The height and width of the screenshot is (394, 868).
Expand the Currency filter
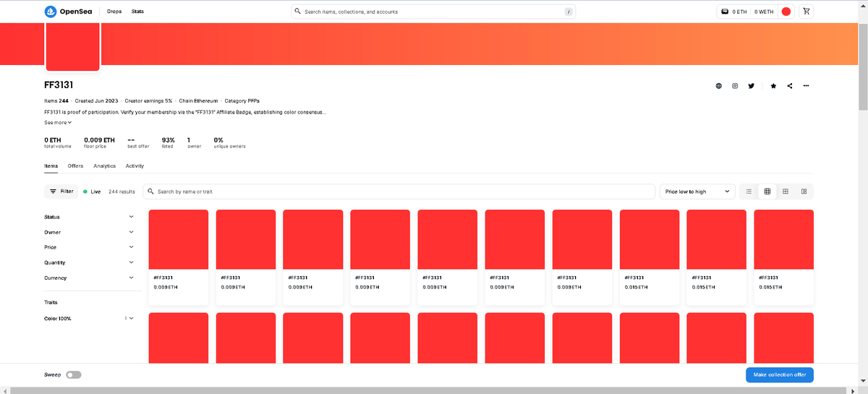click(x=89, y=278)
